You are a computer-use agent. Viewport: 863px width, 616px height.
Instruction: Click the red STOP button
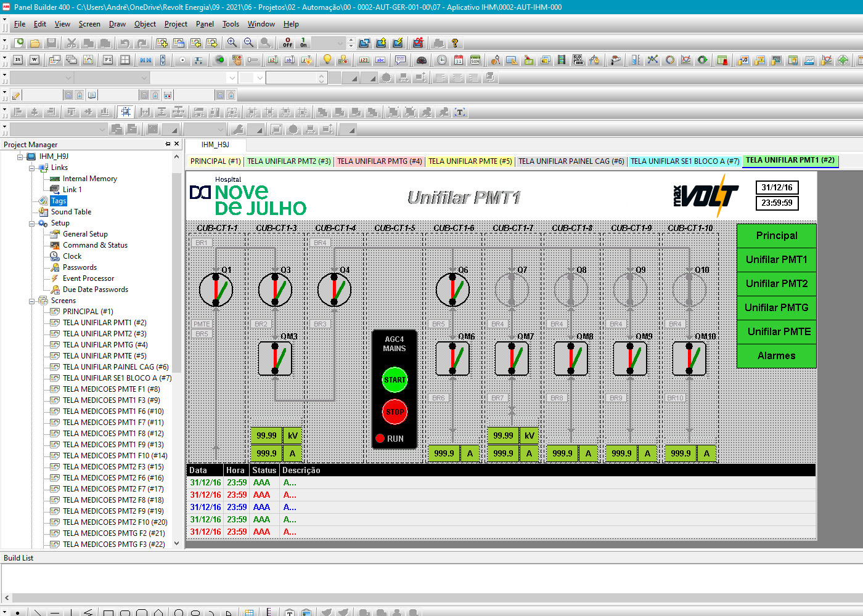395,412
